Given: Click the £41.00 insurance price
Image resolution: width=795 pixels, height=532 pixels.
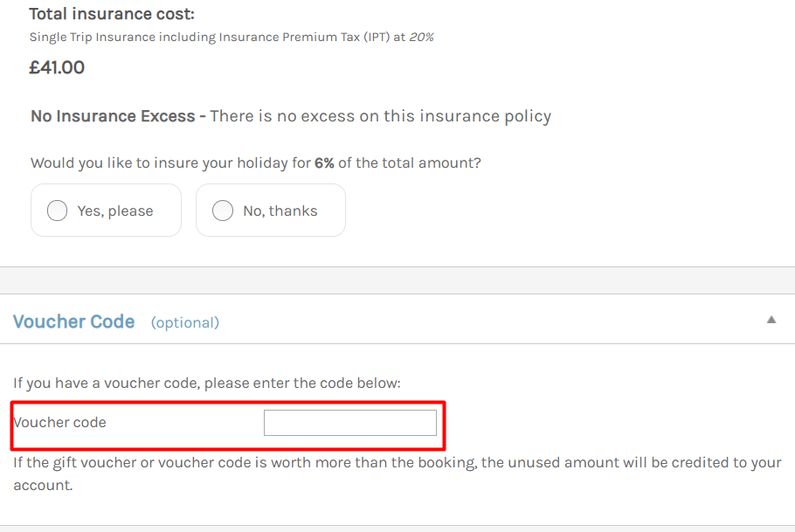Looking at the screenshot, I should [57, 67].
